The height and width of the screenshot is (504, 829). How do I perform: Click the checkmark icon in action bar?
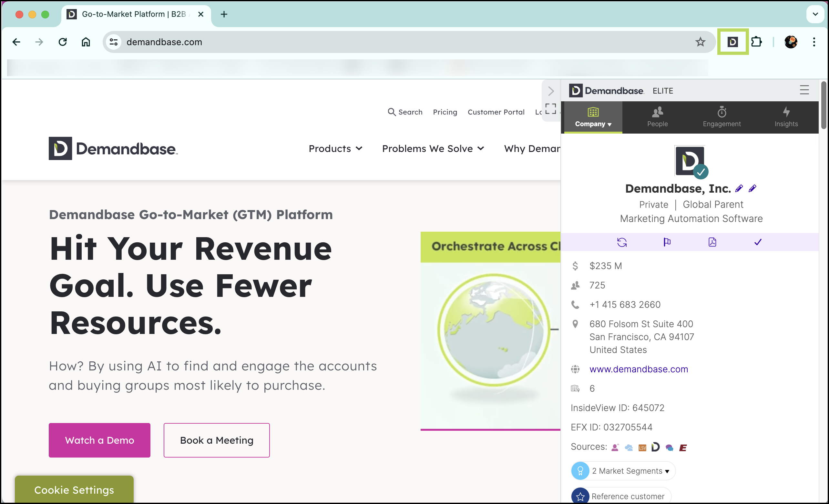click(x=758, y=242)
